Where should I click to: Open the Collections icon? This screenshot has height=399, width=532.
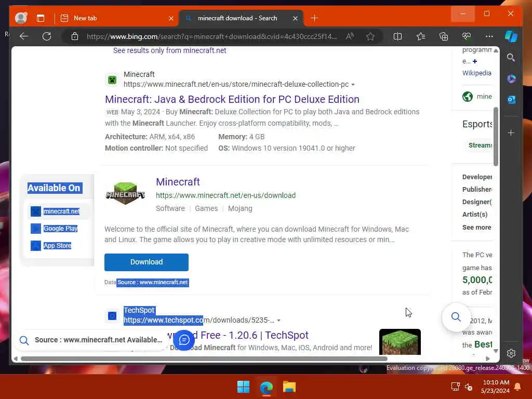coord(444,36)
